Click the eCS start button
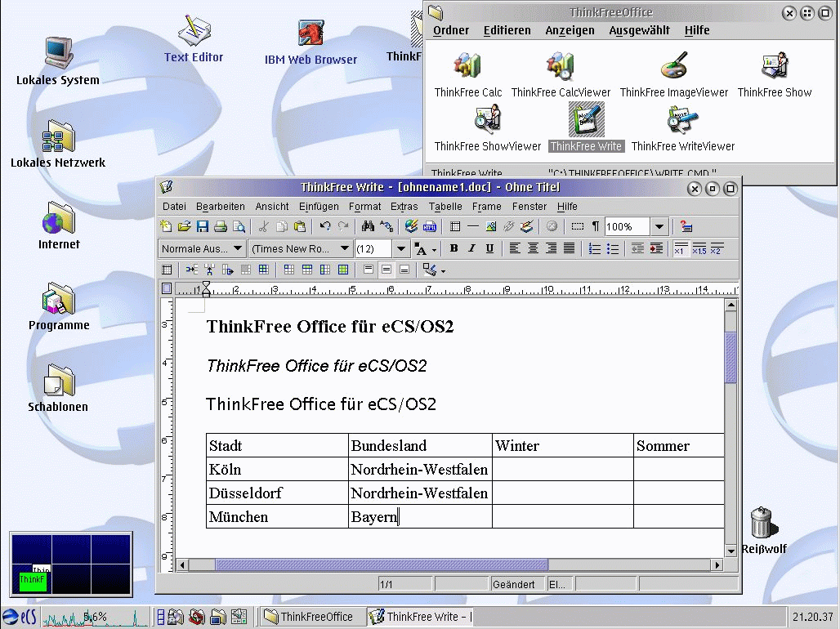 tap(20, 618)
